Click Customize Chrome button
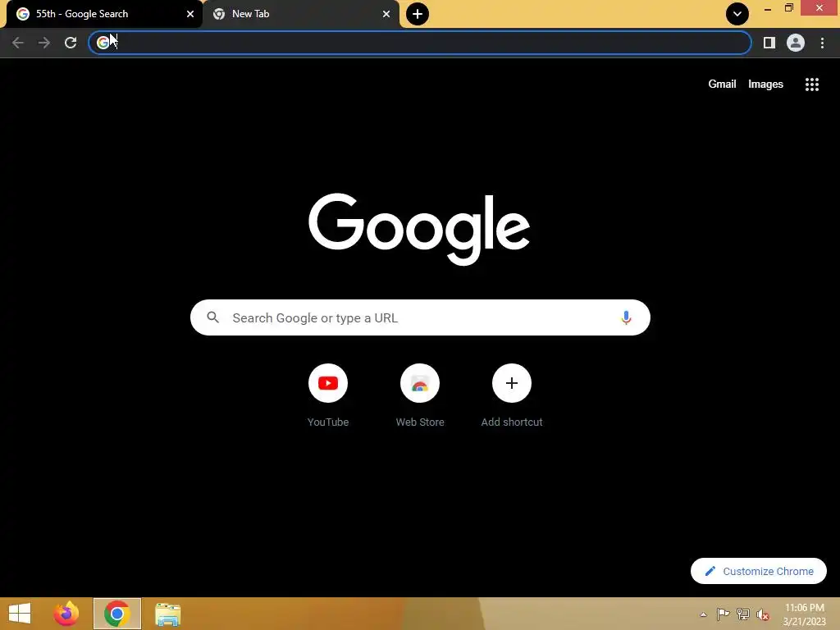 pyautogui.click(x=759, y=571)
